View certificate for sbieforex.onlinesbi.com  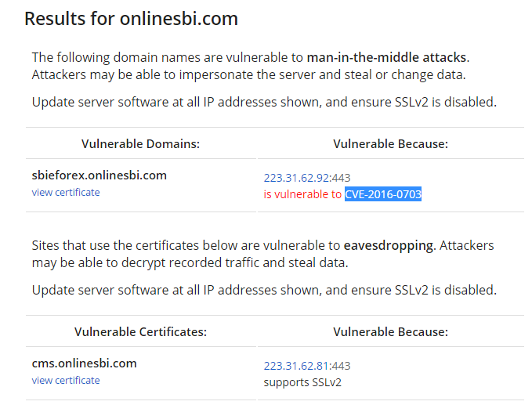tap(66, 192)
